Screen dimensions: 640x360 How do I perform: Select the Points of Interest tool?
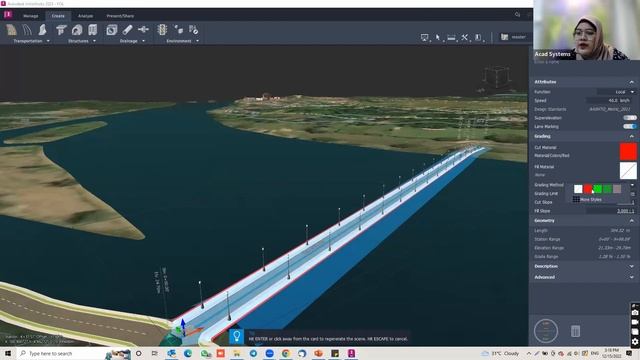[x=193, y=30]
